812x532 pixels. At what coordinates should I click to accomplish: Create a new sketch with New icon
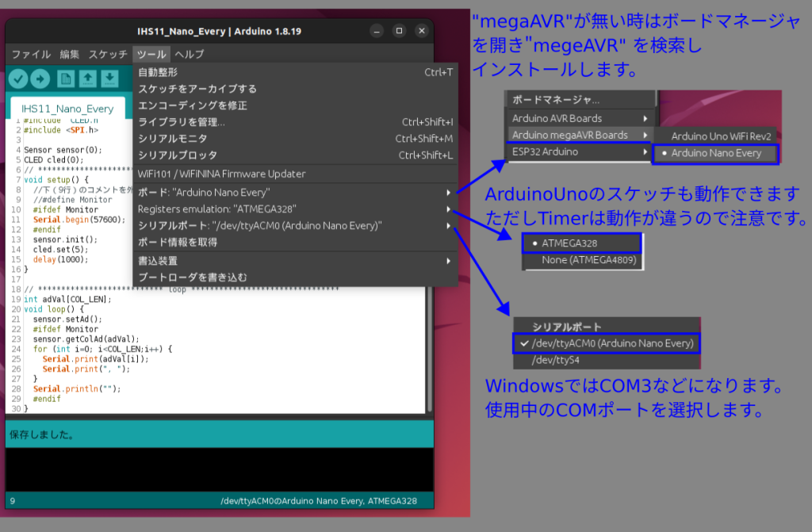pyautogui.click(x=66, y=78)
